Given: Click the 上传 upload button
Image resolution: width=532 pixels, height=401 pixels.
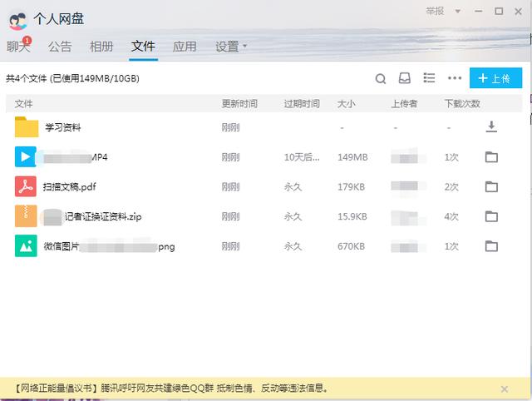Looking at the screenshot, I should (x=495, y=78).
